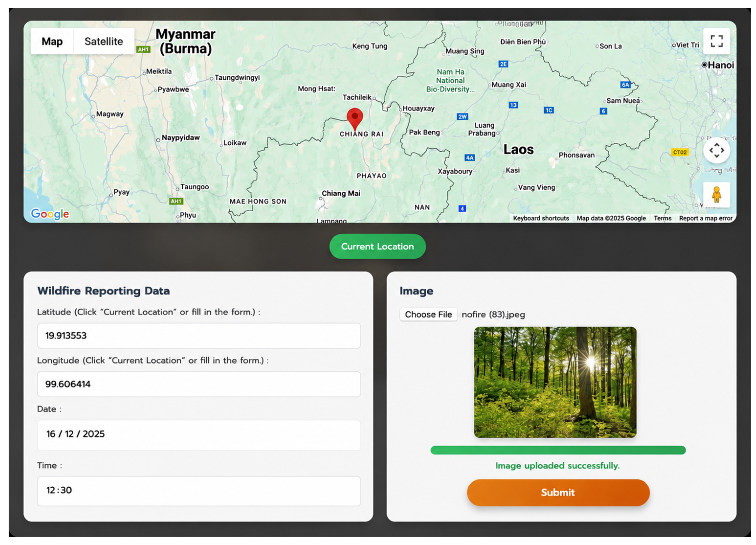Viewport: 756px width, 545px height.
Task: Click the Naypyidaw city label on the map
Action: coord(181,138)
